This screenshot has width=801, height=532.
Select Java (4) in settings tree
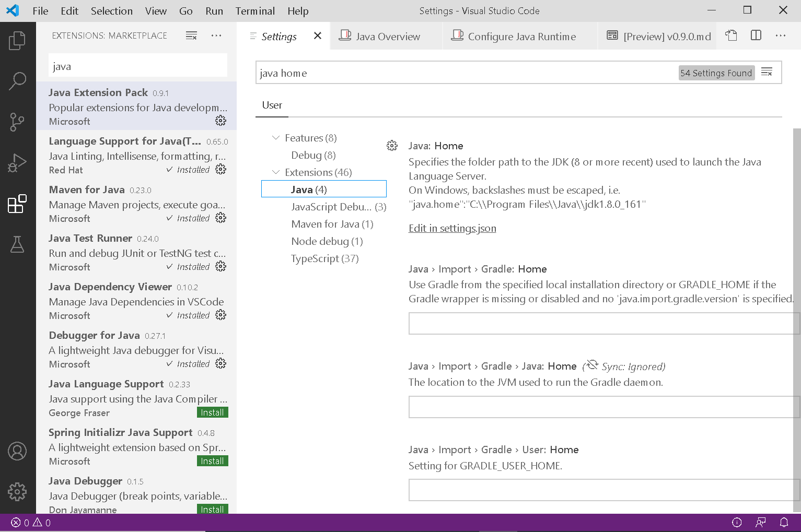point(324,189)
